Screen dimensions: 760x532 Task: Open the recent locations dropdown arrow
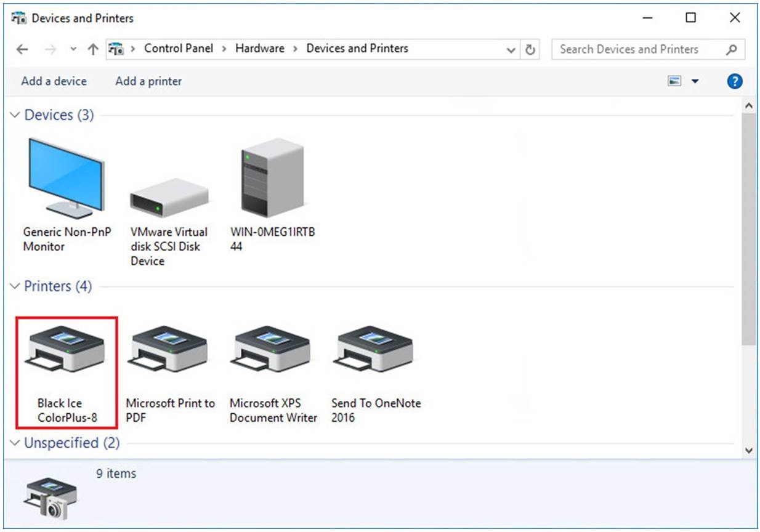pyautogui.click(x=74, y=50)
